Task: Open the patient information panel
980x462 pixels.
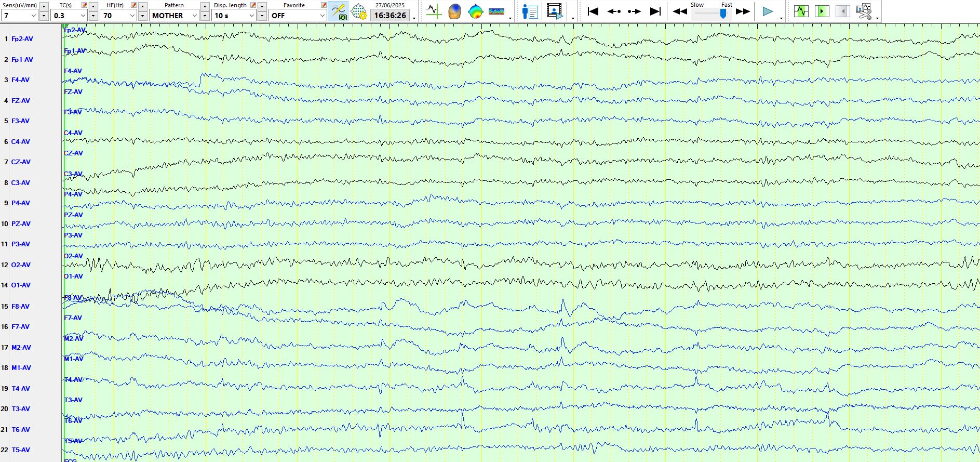Action: pyautogui.click(x=530, y=11)
